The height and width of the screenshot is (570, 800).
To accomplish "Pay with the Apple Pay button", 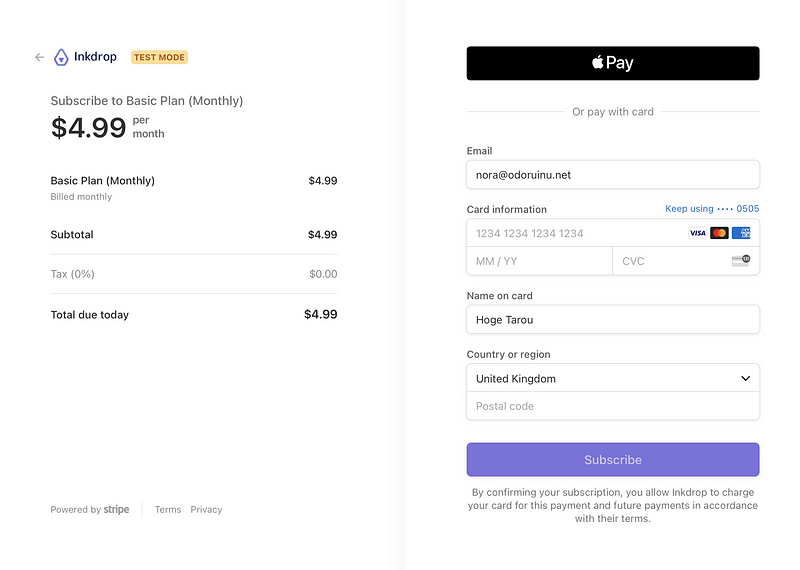I will [613, 63].
